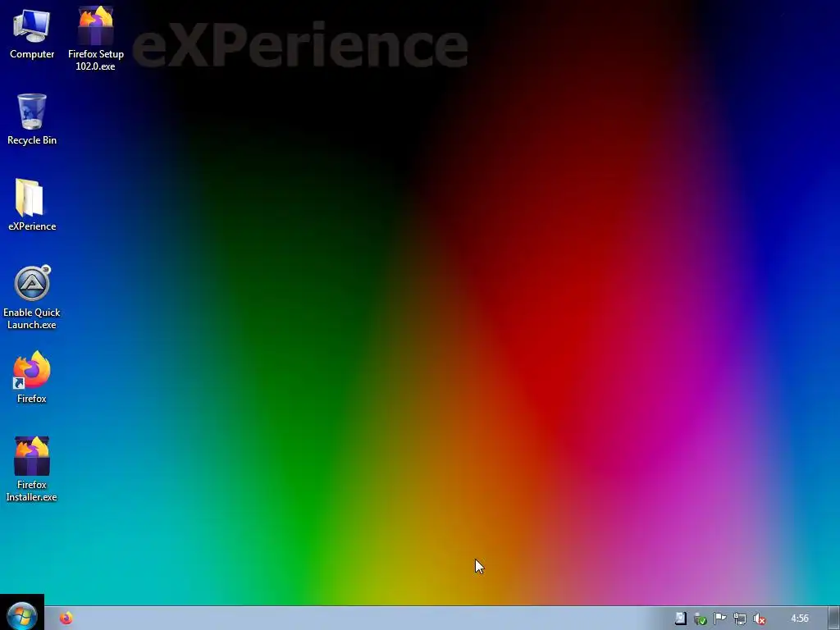
Task: Select the Firefox Installer.exe icon
Action: pos(32,456)
